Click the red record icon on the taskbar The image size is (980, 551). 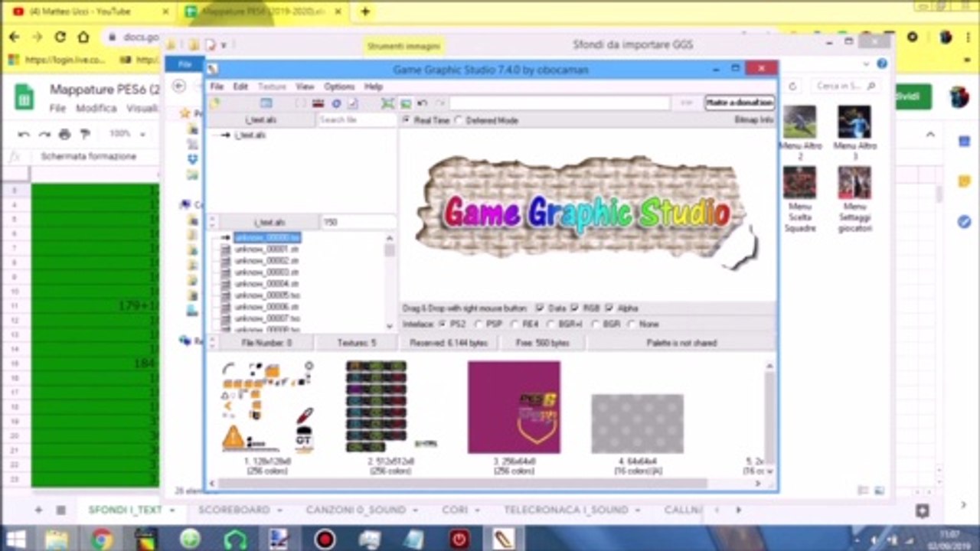tap(325, 540)
